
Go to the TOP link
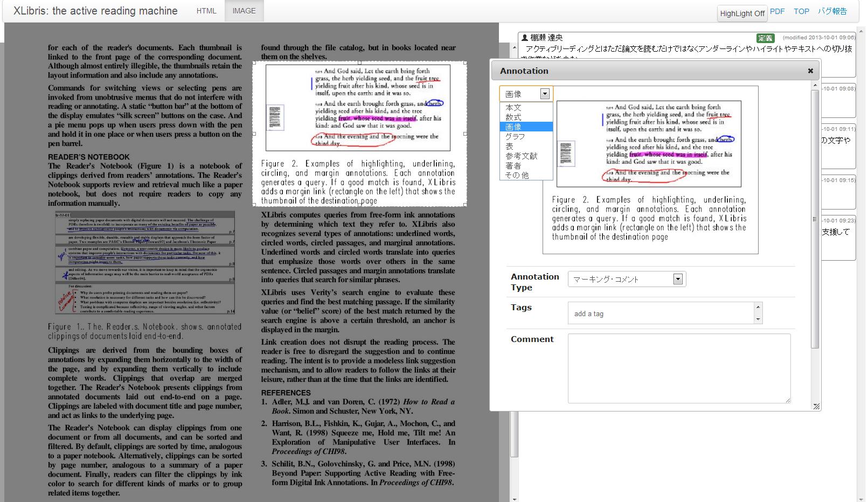801,11
